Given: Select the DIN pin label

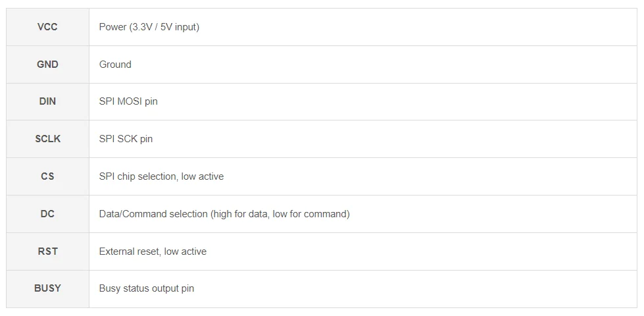Looking at the screenshot, I should [x=47, y=101].
